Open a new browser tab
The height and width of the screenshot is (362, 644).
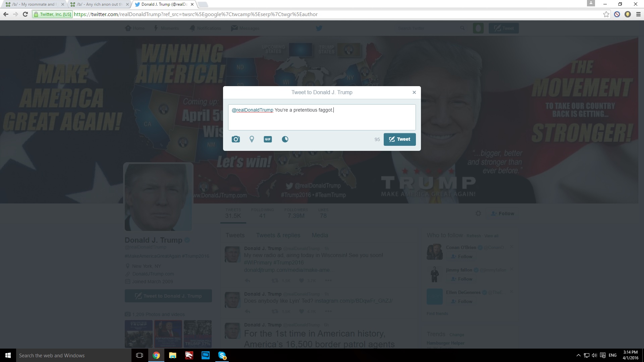pyautogui.click(x=203, y=4)
